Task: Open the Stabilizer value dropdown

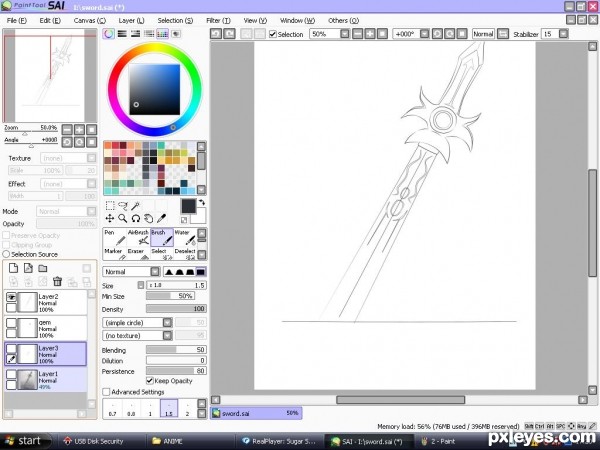Action: (x=563, y=34)
